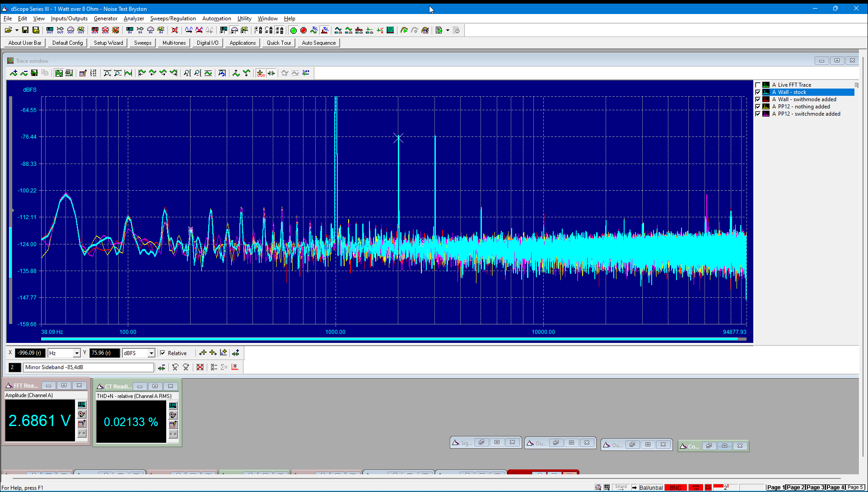Toggle the yellow cursor readout 0.00 icon
The height and width of the screenshot is (492, 868).
click(261, 73)
